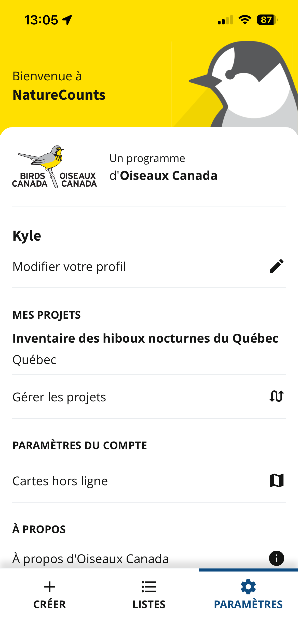The width and height of the screenshot is (298, 644).
Task: Open Cartes hors ligne
Action: (x=60, y=481)
